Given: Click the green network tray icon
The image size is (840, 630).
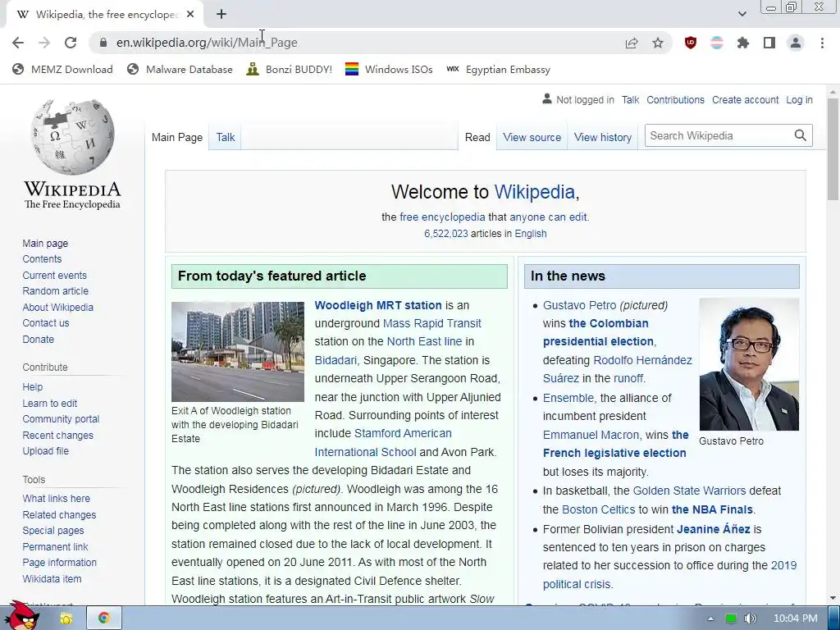Looking at the screenshot, I should (x=730, y=619).
